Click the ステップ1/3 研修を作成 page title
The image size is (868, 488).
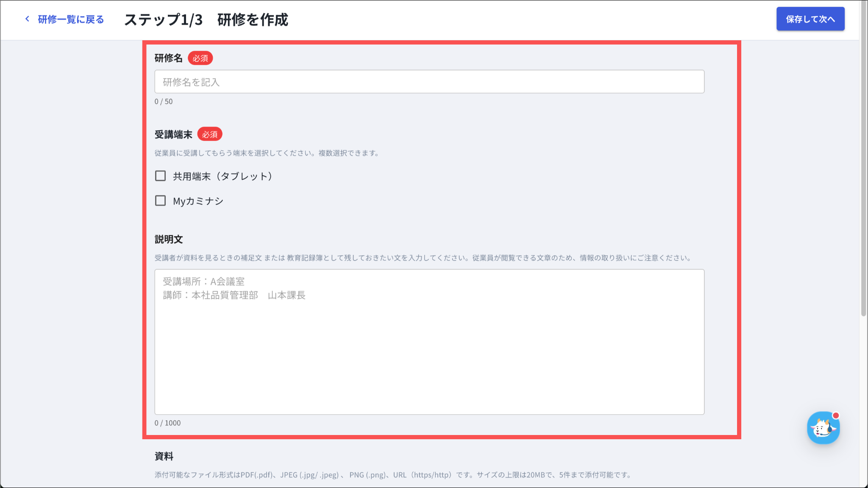206,20
